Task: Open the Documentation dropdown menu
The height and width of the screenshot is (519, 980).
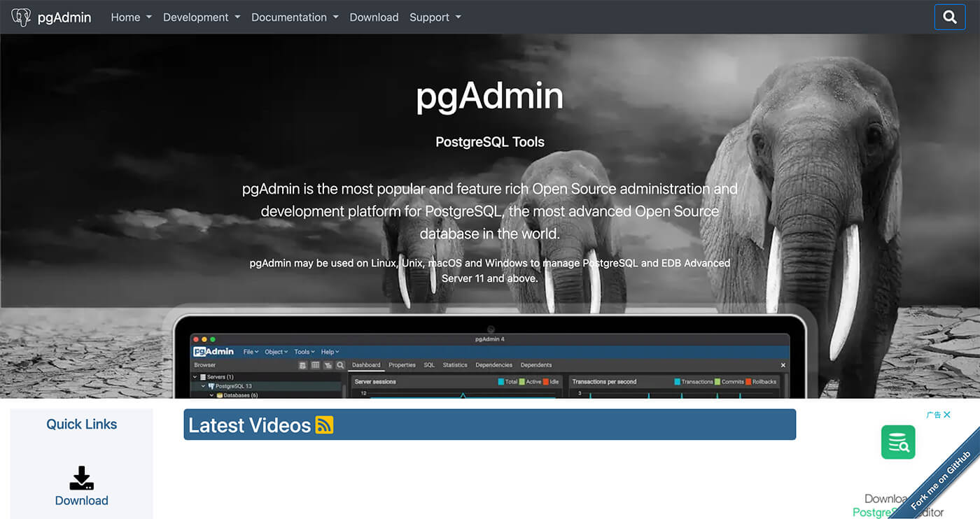Action: coord(295,17)
